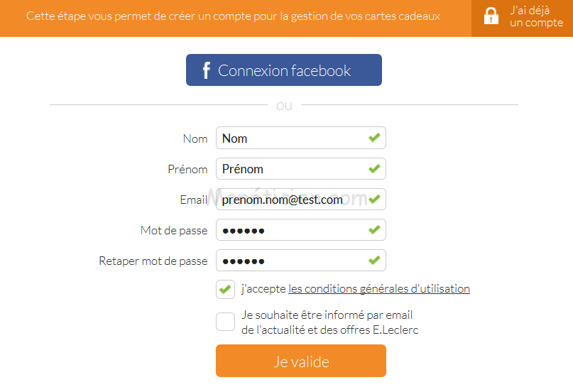Open 'les conditions générales d'utilisation' link
573x392 pixels.
[379, 289]
